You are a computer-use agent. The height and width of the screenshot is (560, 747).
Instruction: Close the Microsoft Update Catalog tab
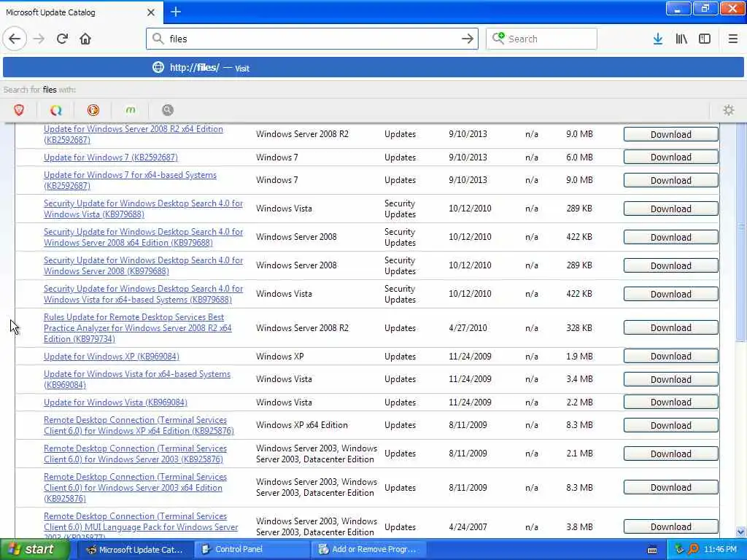[150, 12]
